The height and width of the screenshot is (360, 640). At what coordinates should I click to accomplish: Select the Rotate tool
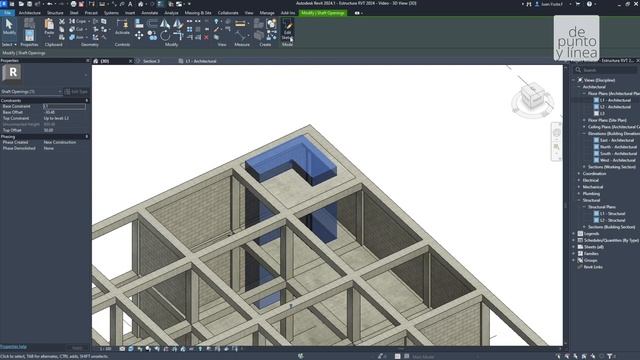pos(165,36)
